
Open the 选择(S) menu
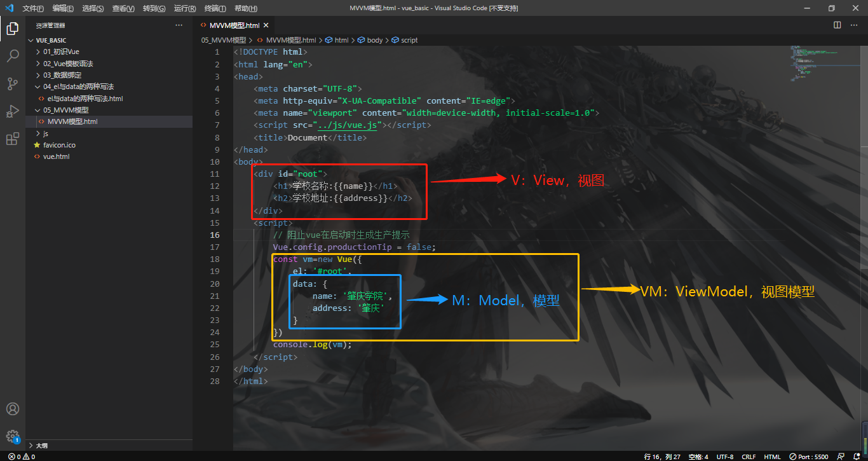[x=93, y=8]
